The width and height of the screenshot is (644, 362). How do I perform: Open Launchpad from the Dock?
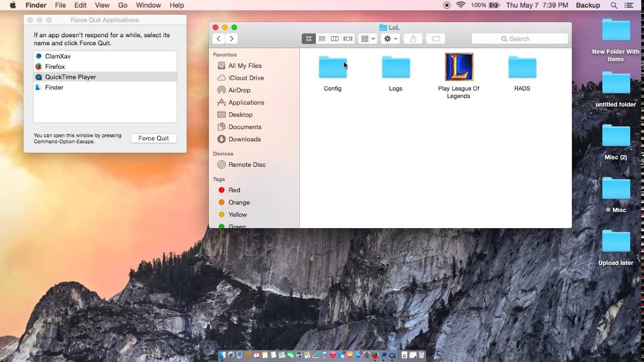[231, 355]
